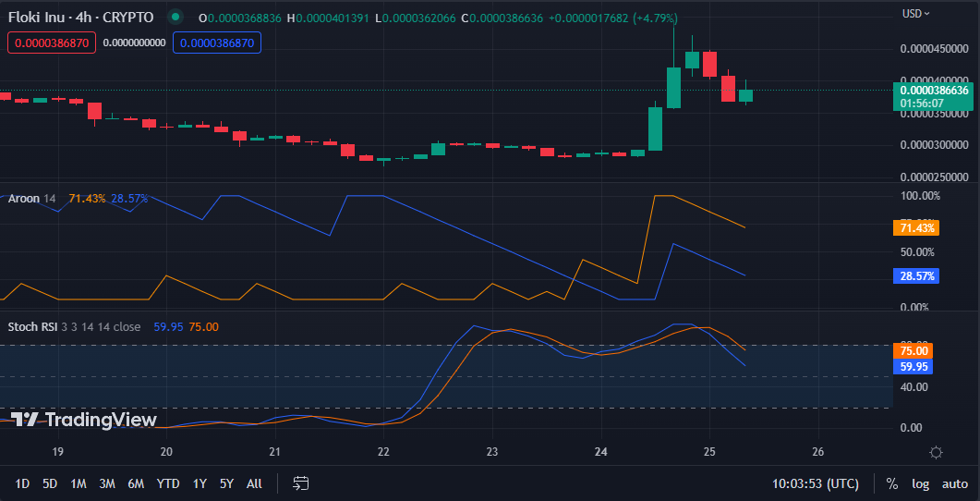This screenshot has height=501, width=980.
Task: Click the date 22 on the time axis
Action: pyautogui.click(x=383, y=452)
